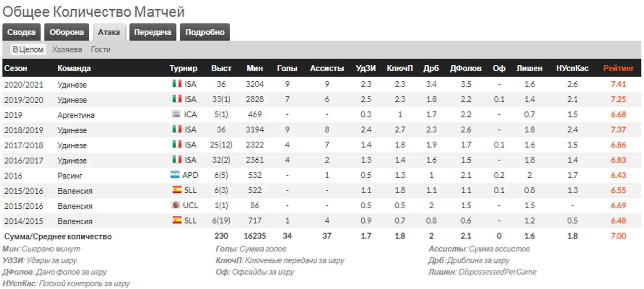Viewport: 644px width, 289px height.
Task: Click the Argentina flag beside APD
Action: (x=175, y=175)
